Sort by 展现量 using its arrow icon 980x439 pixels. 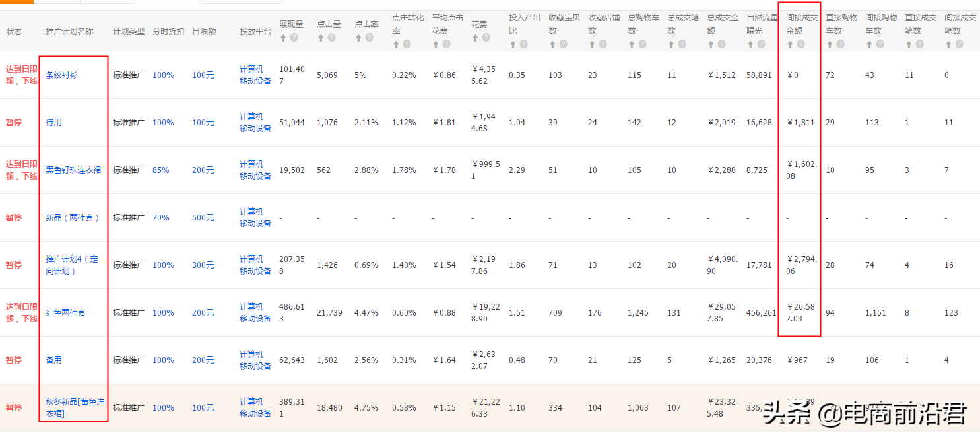pyautogui.click(x=283, y=38)
